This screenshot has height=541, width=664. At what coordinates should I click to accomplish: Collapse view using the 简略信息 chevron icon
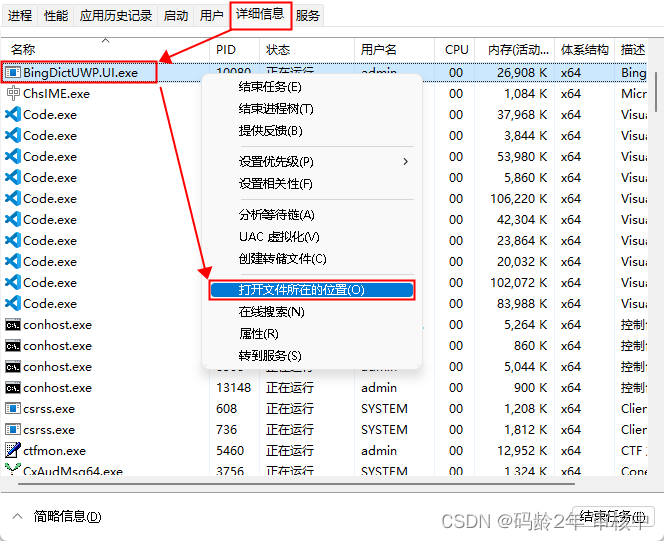(x=17, y=516)
